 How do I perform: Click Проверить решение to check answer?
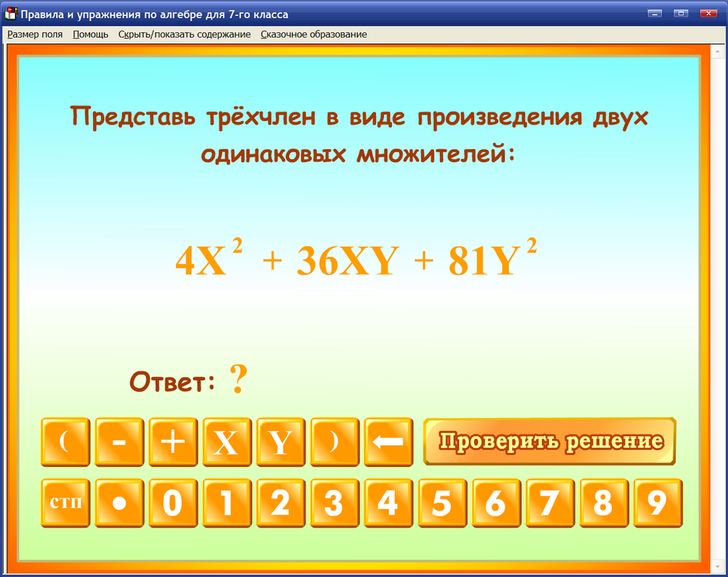pos(551,440)
